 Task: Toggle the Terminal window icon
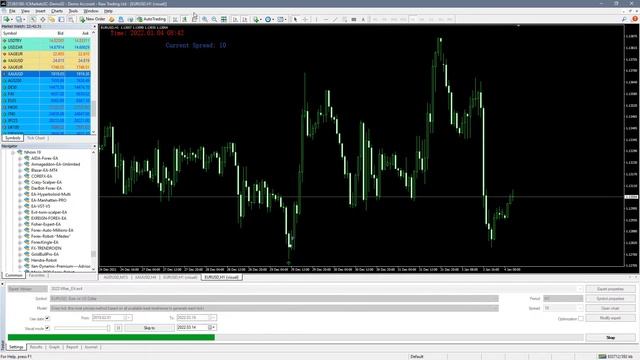click(x=61, y=19)
